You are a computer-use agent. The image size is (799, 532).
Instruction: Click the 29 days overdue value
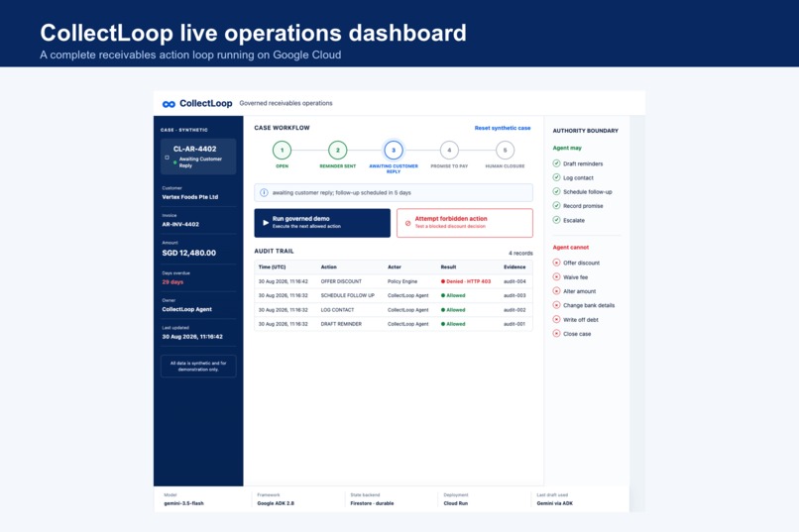click(x=172, y=282)
